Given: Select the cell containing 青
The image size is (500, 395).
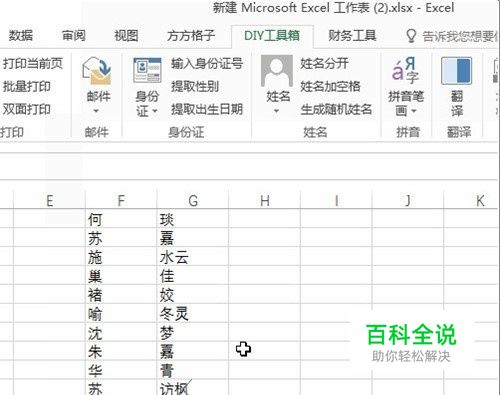Looking at the screenshot, I should click(193, 370).
